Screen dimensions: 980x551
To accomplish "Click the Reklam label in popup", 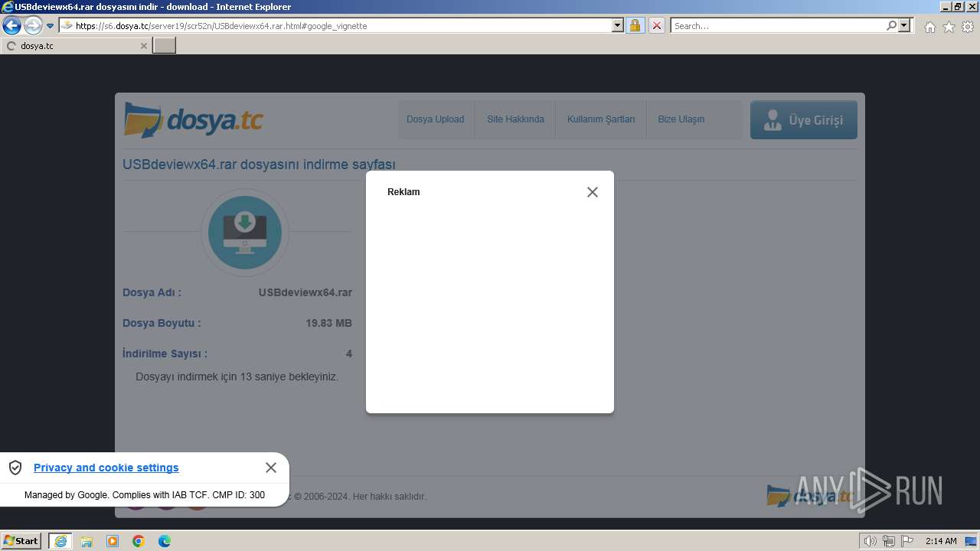I will click(x=403, y=192).
